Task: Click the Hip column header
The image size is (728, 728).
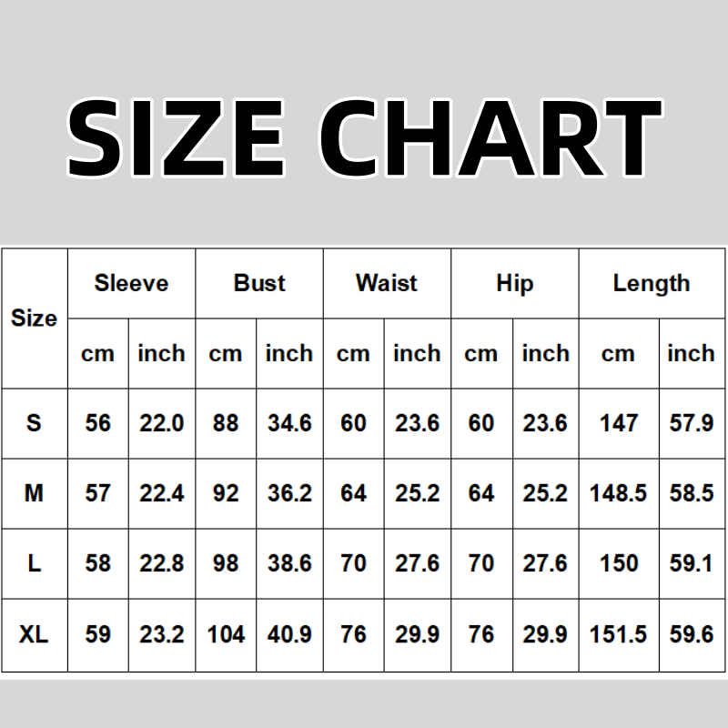Action: coord(514,283)
